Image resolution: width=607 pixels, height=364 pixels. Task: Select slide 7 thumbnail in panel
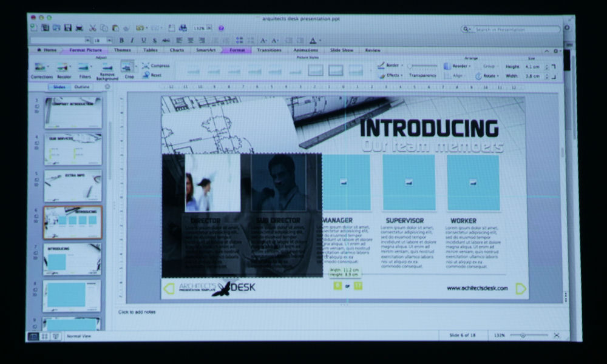pyautogui.click(x=73, y=259)
